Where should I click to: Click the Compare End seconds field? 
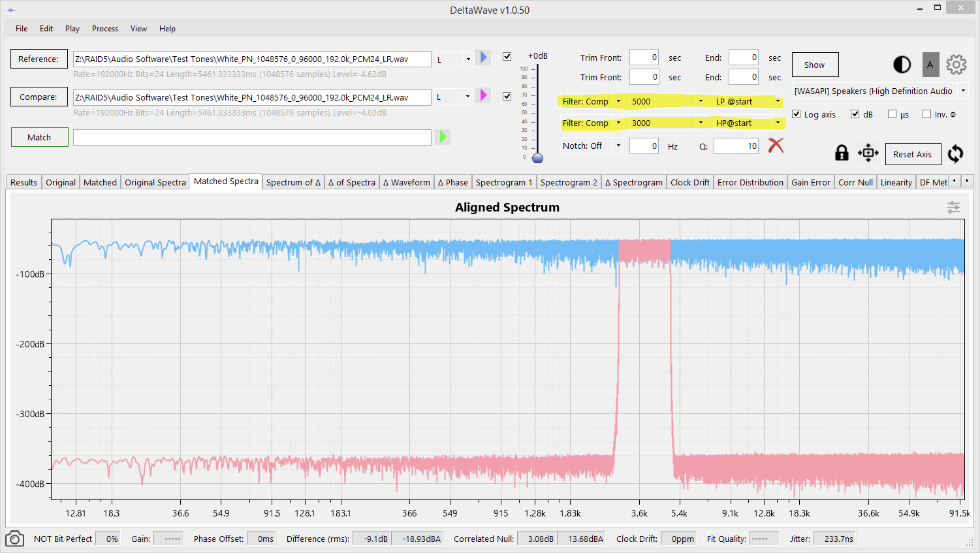743,77
